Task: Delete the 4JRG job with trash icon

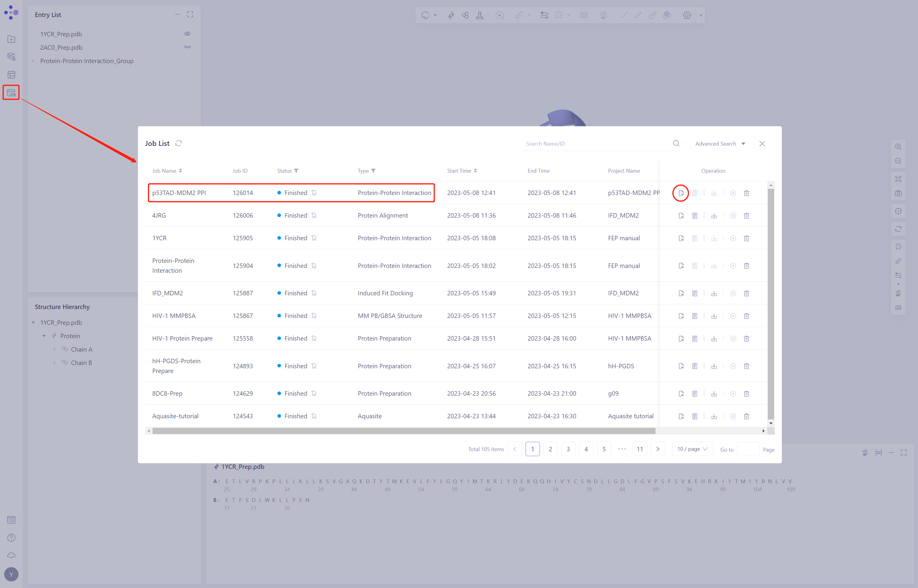Action: tap(746, 216)
